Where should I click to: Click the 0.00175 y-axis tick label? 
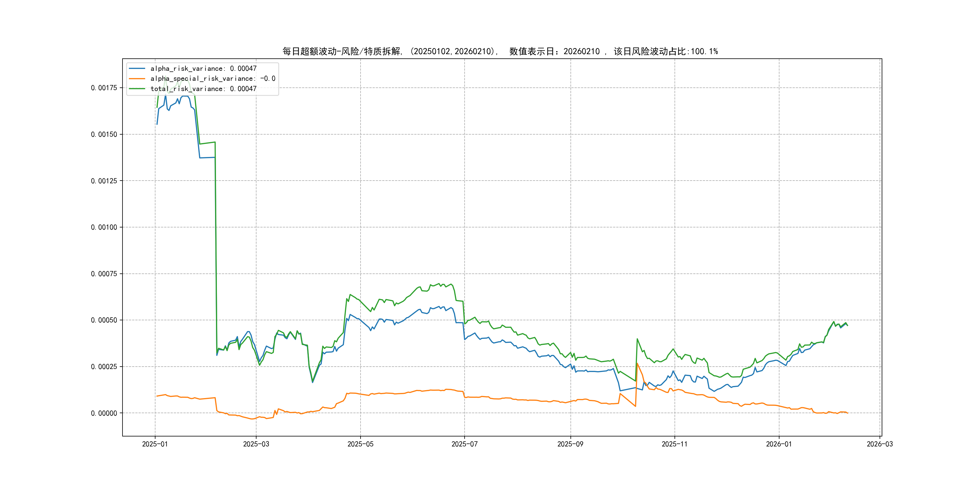point(104,88)
